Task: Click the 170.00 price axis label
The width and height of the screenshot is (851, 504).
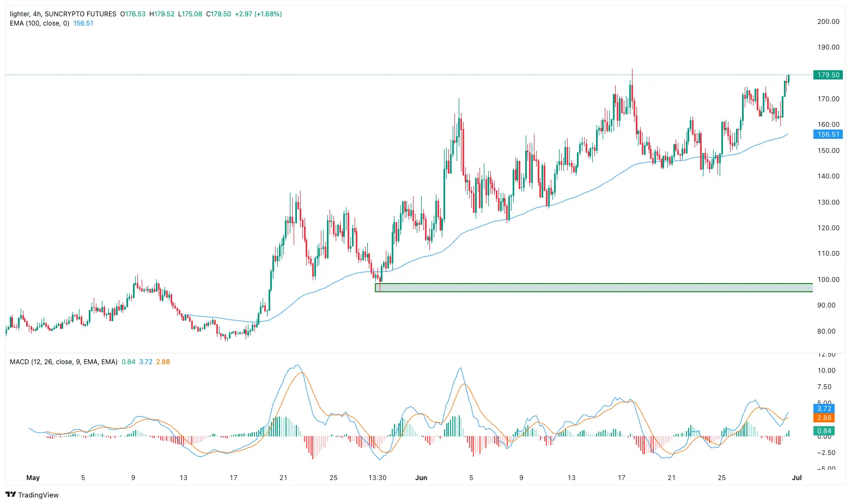Action: (x=828, y=99)
